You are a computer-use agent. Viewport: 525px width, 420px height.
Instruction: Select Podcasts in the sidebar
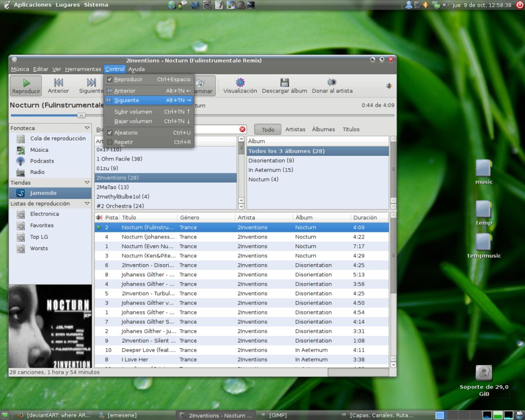tap(50, 161)
